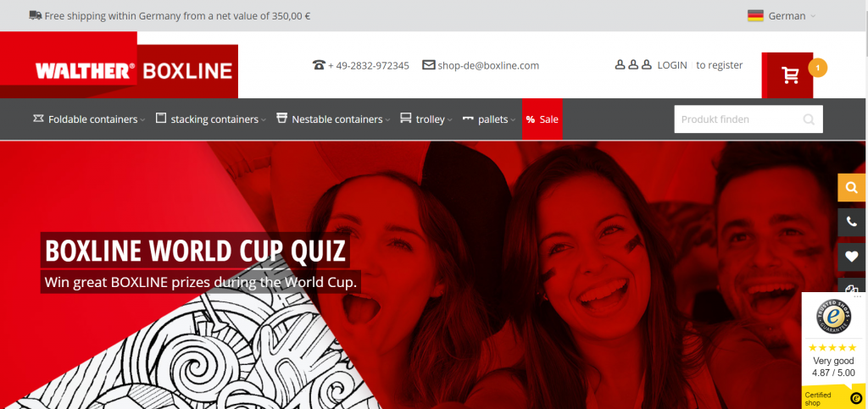Click the LOGIN link
This screenshot has width=868, height=409.
[672, 65]
